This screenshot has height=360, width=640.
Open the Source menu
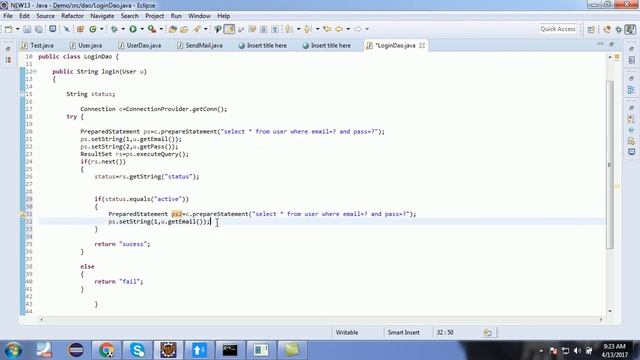pos(45,16)
